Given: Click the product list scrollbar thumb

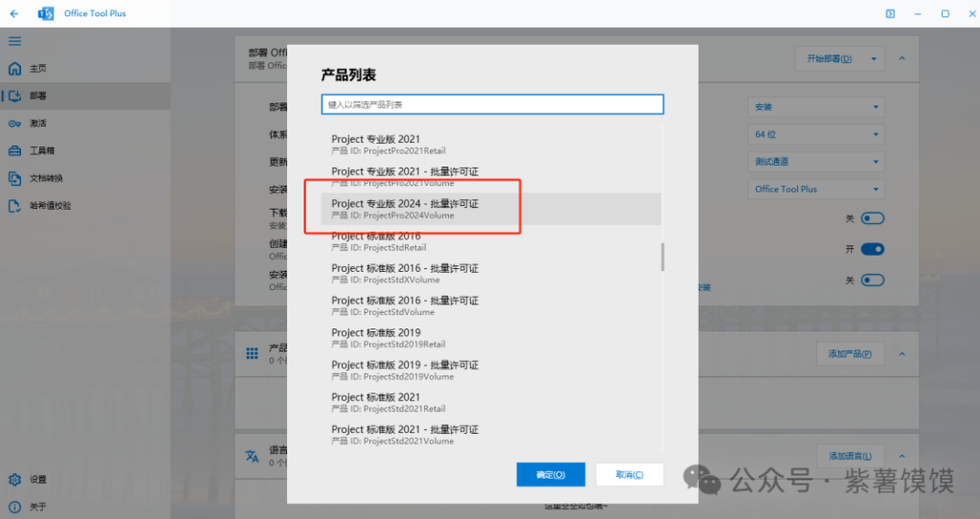Looking at the screenshot, I should tap(663, 257).
